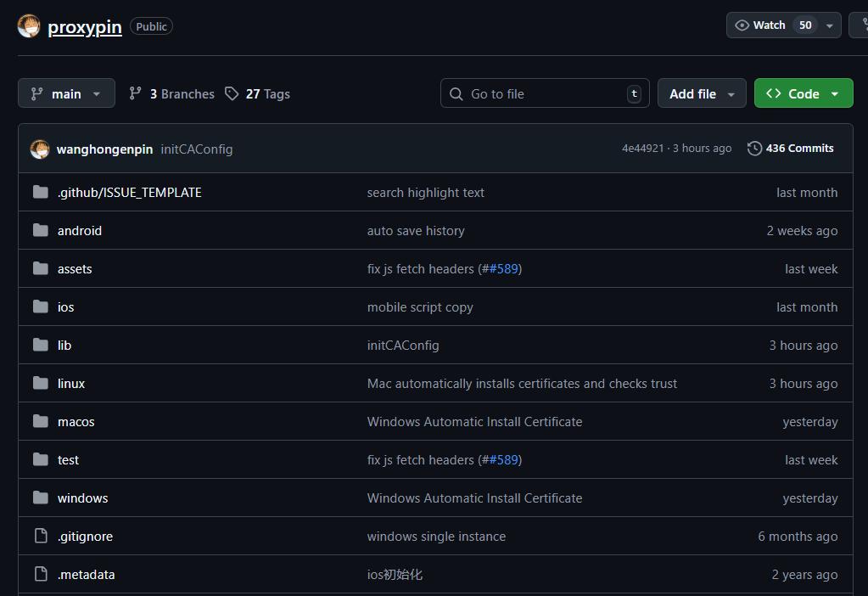Click the wanghongenpin commit author avatar

point(40,149)
